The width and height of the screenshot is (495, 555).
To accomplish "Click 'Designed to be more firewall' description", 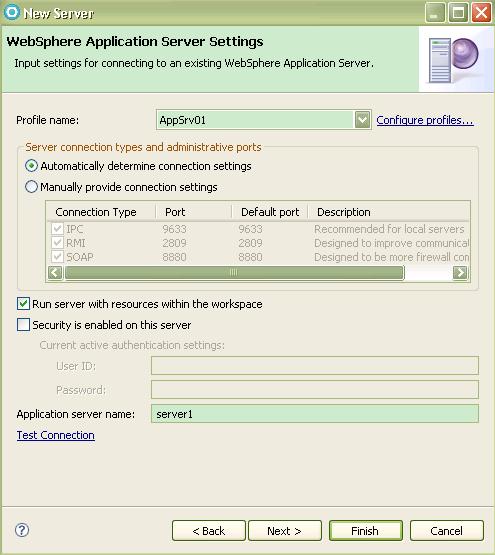I will tap(392, 257).
